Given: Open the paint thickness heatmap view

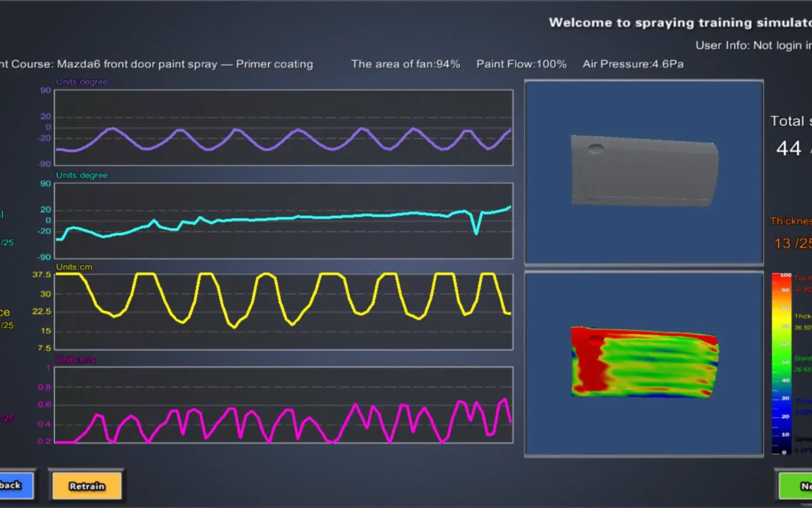Looking at the screenshot, I should point(644,363).
